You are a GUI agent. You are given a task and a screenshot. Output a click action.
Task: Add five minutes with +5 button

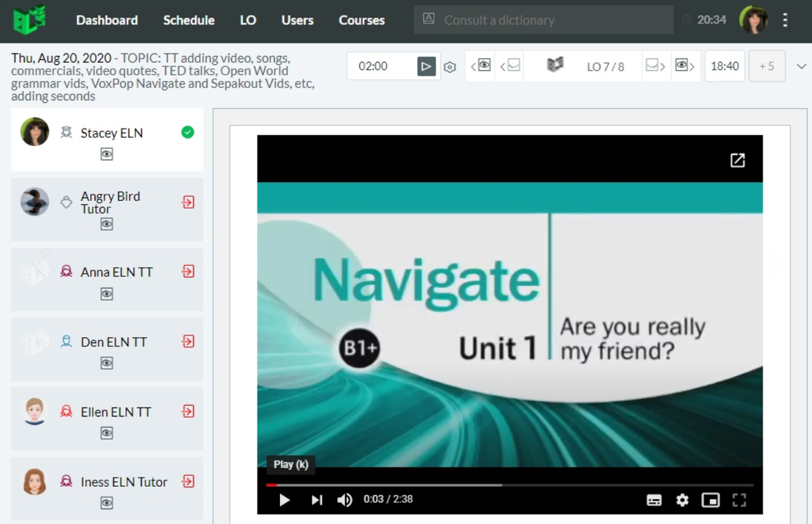pyautogui.click(x=767, y=66)
